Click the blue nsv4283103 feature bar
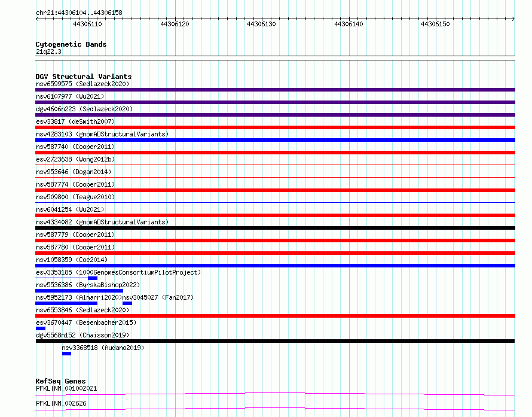 point(275,140)
